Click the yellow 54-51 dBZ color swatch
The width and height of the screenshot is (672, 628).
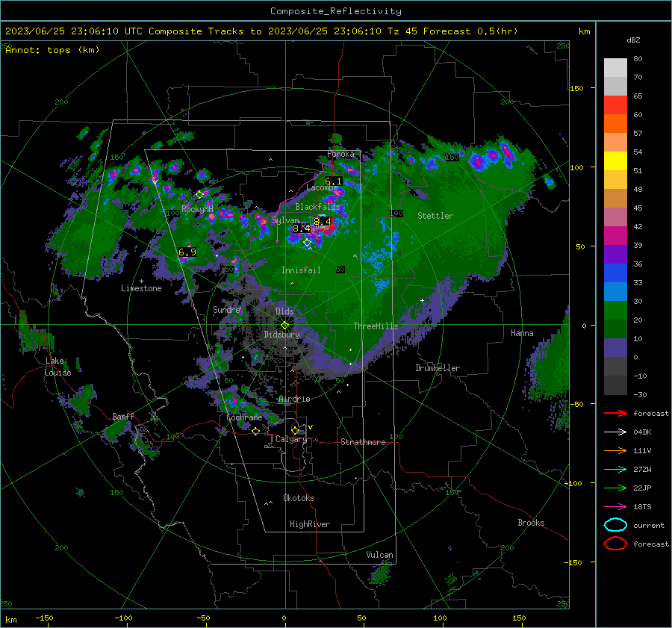615,161
